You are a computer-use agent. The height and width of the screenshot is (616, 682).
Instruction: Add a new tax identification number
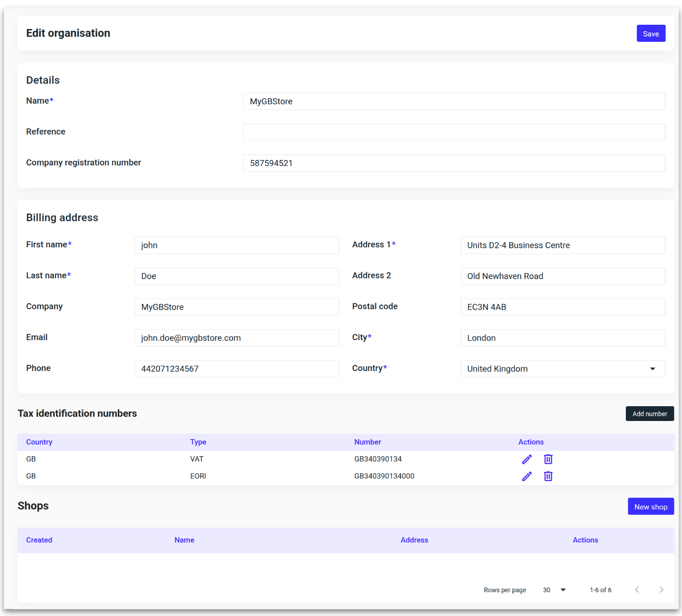click(x=650, y=413)
